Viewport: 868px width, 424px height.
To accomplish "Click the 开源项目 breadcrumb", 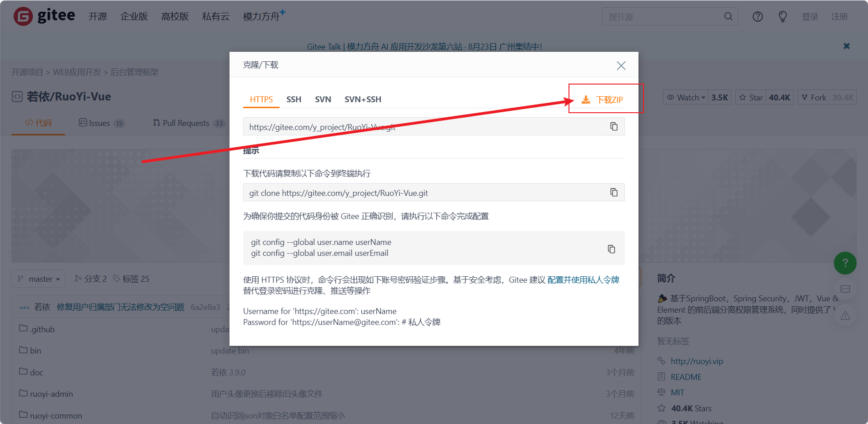I will pos(27,72).
